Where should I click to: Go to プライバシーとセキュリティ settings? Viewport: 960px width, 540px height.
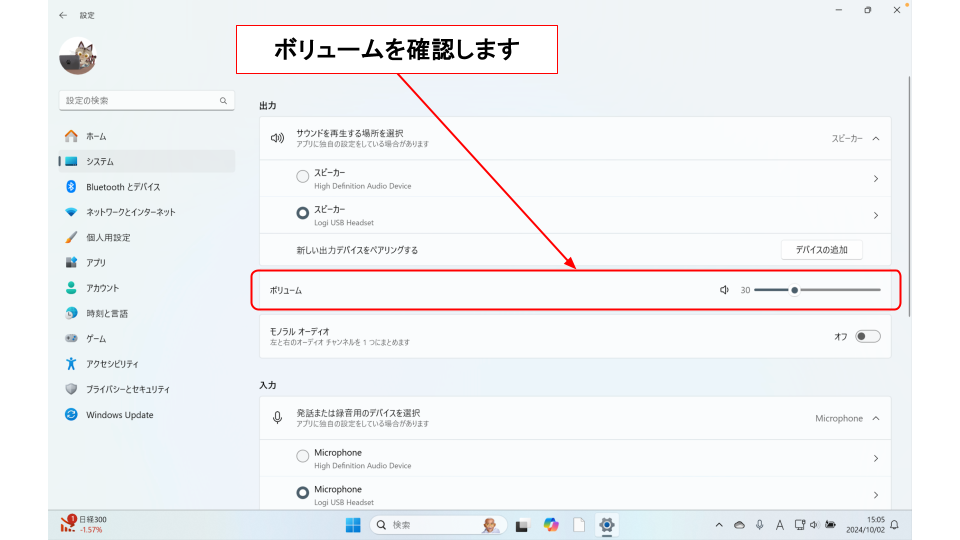127,389
